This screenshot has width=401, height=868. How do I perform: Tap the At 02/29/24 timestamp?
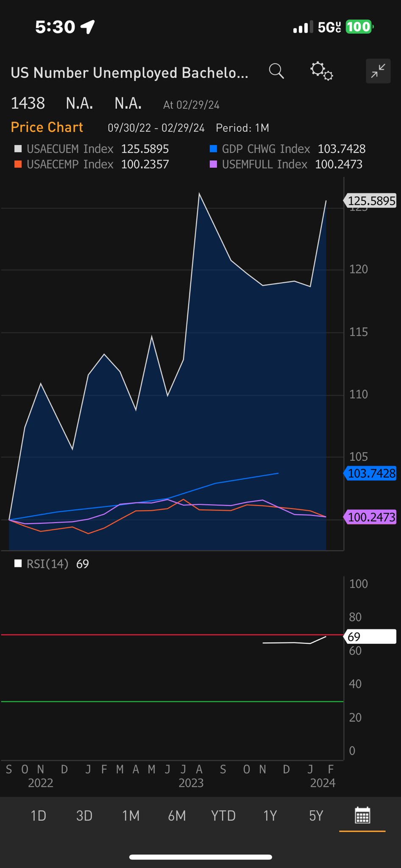(x=191, y=105)
